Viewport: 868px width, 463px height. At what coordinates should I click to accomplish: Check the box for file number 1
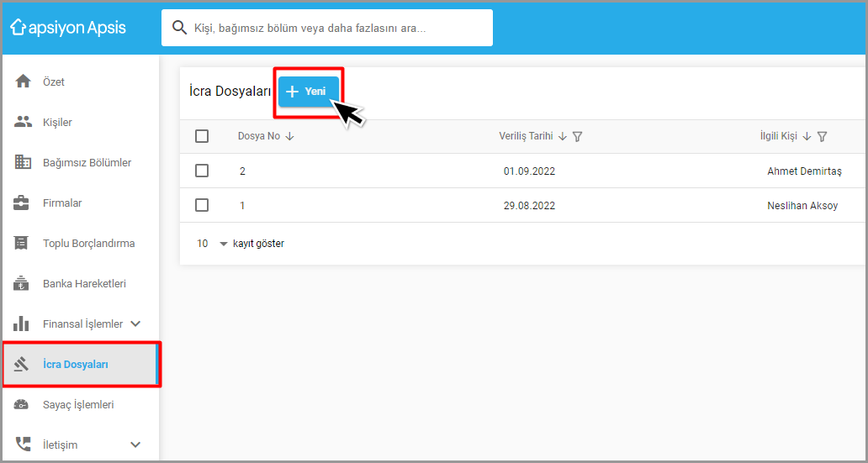(x=202, y=206)
